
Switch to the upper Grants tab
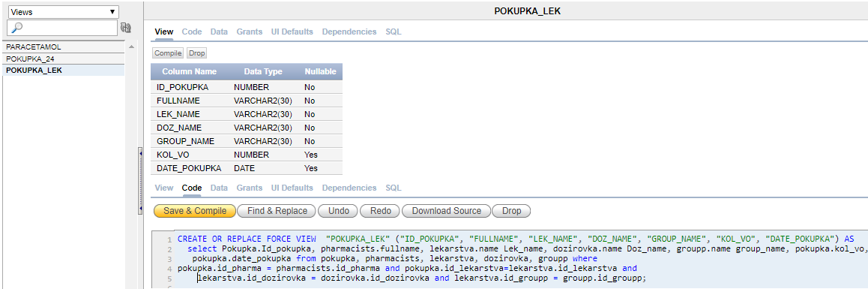[249, 32]
